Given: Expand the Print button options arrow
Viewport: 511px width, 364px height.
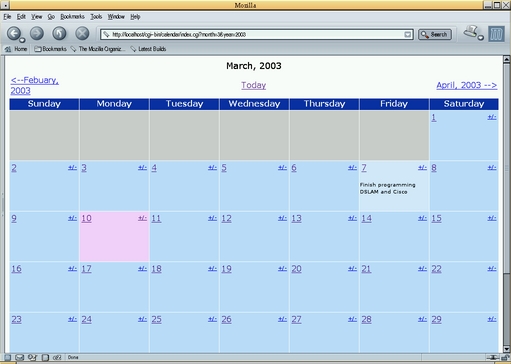Looking at the screenshot, I should pos(480,38).
